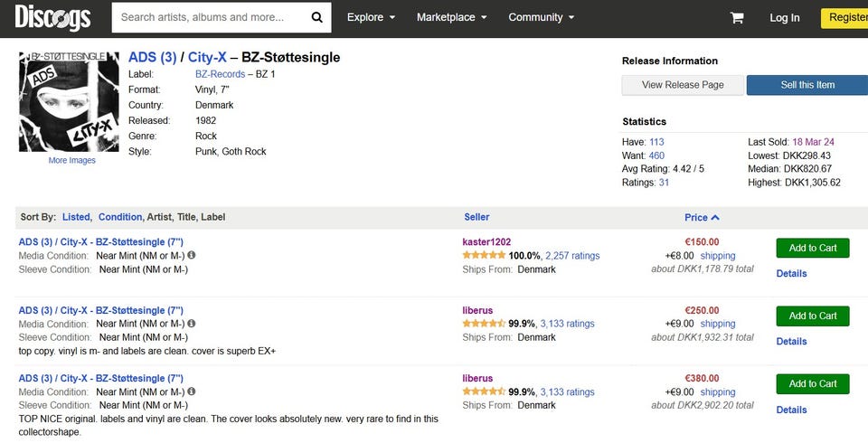The width and height of the screenshot is (868, 443).
Task: Click the album cover thumbnail
Action: [69, 101]
